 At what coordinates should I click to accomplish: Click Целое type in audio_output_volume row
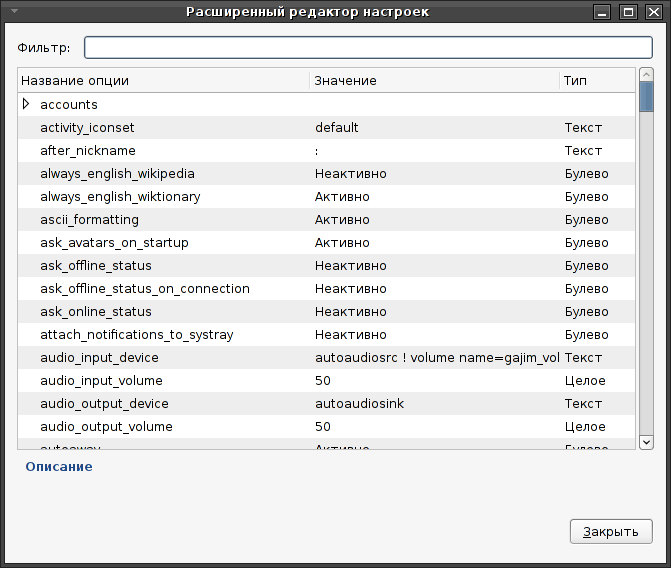coord(585,427)
